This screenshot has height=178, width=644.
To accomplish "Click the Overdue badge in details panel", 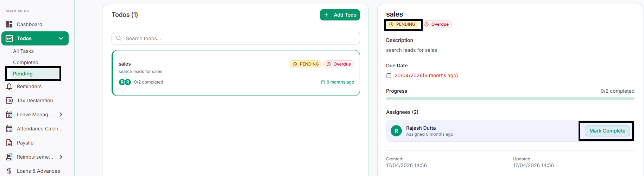I will pyautogui.click(x=436, y=24).
